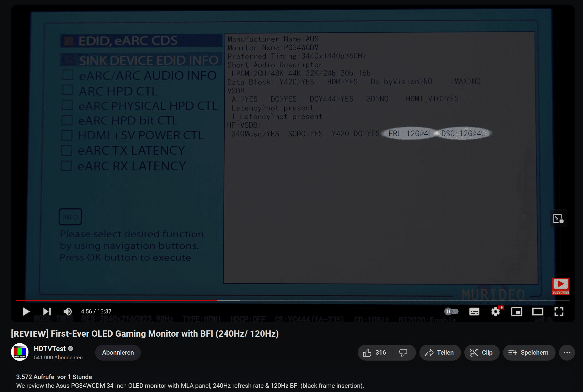
Task: Skip to the next video
Action: click(47, 311)
